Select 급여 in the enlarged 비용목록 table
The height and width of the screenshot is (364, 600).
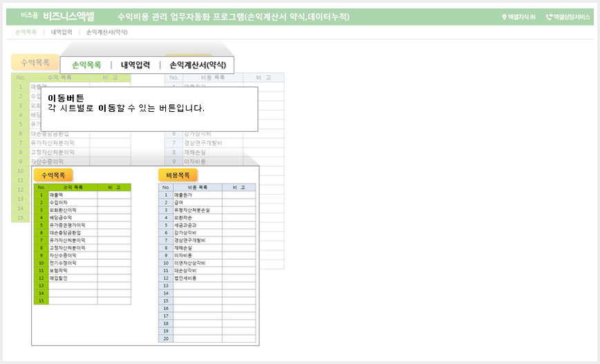pyautogui.click(x=198, y=202)
